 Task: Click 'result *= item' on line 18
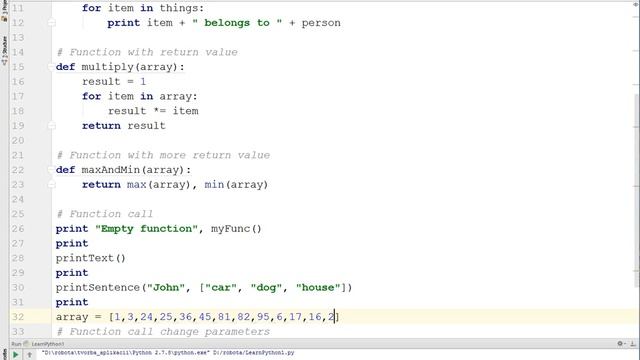coord(153,111)
